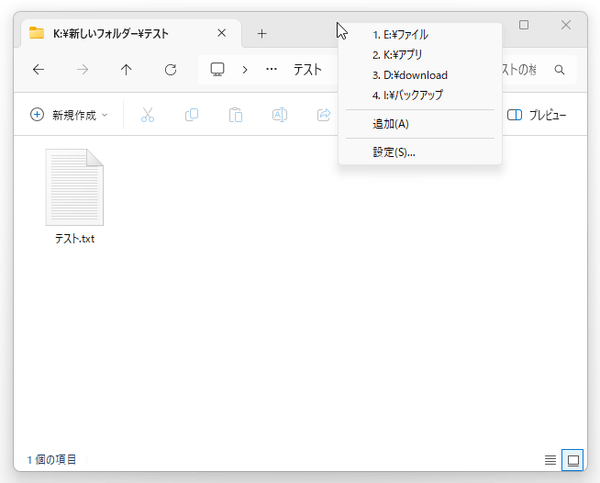
Task: Click the Copy icon in the toolbar
Action: pos(192,115)
